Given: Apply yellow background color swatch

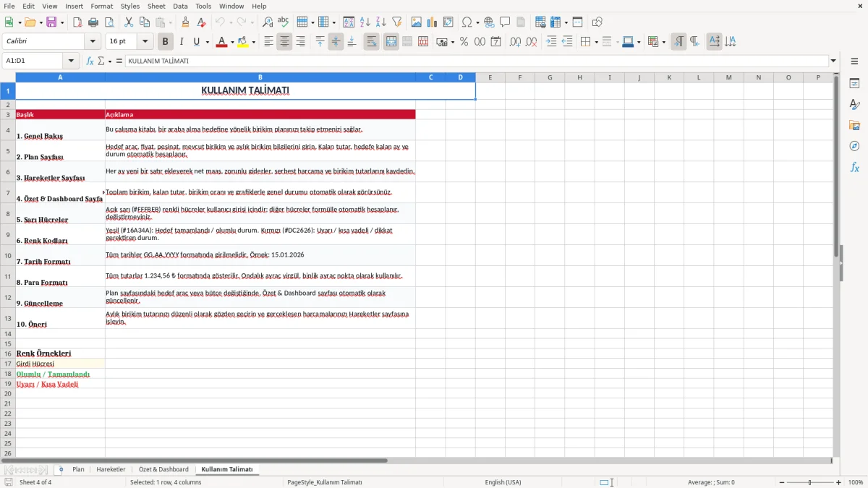Looking at the screenshot, I should [243, 42].
